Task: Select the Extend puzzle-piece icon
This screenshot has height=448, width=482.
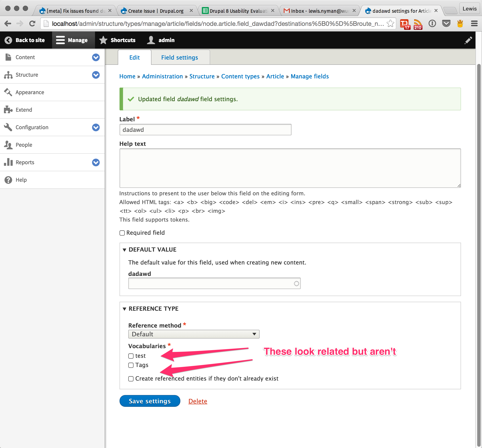Action: point(8,109)
